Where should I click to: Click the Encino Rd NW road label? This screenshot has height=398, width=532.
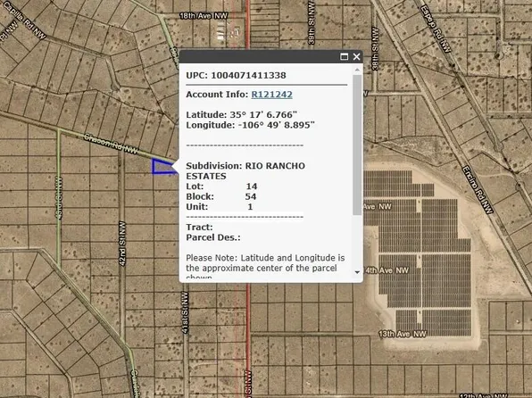coord(478,190)
